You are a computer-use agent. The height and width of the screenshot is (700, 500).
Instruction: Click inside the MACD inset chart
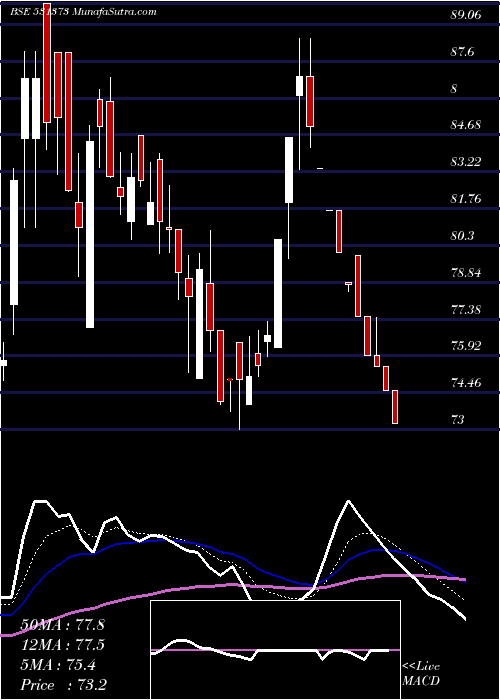click(x=275, y=650)
